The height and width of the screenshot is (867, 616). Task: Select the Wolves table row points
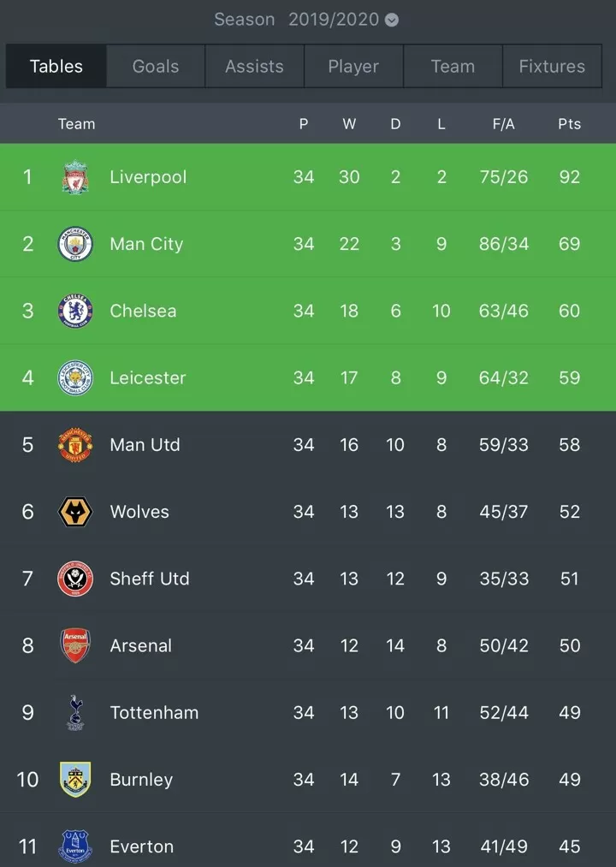(x=569, y=512)
